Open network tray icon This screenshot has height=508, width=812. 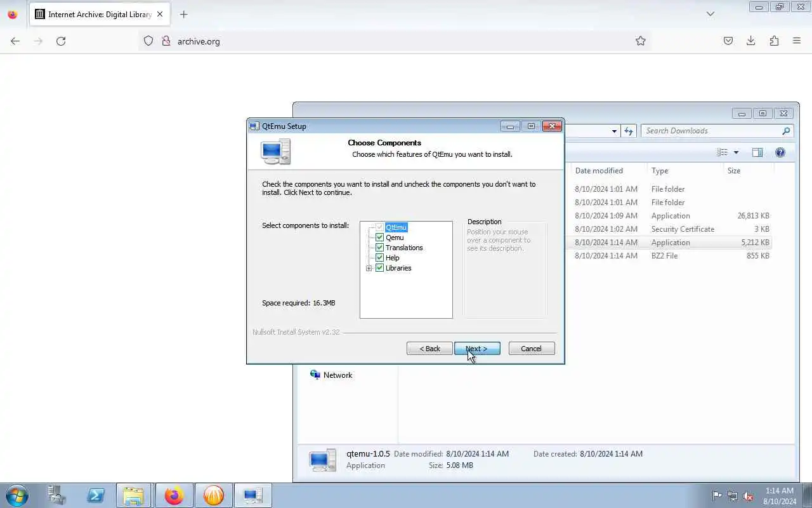pos(733,496)
